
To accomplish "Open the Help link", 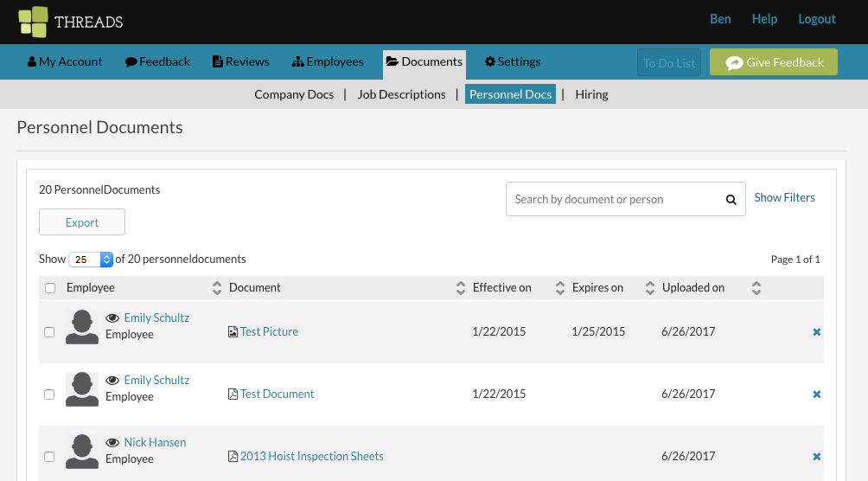I will (x=764, y=19).
